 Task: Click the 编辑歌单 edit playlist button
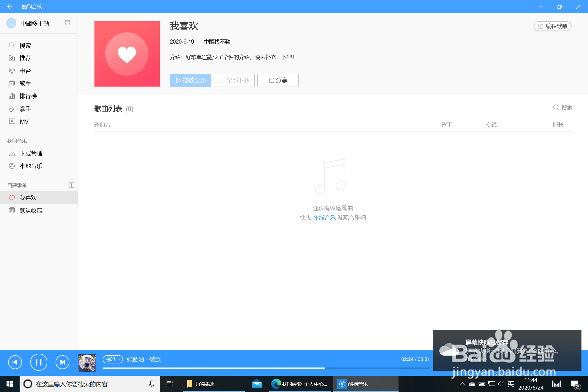(552, 26)
